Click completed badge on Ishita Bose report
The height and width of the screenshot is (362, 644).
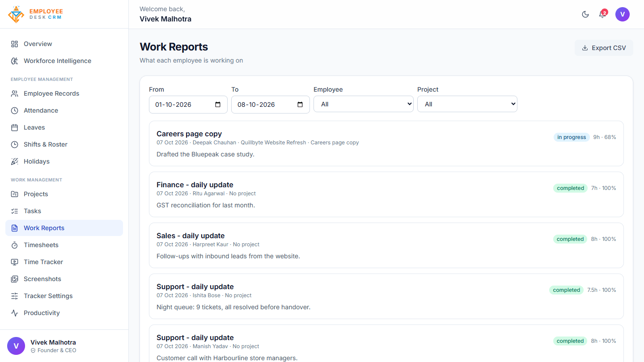click(x=566, y=290)
